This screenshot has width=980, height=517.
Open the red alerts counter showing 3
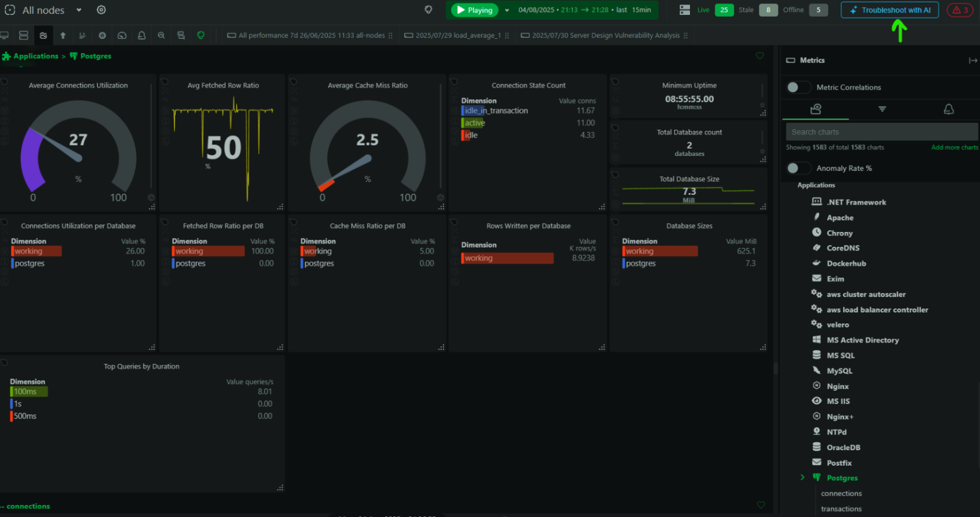pyautogui.click(x=960, y=10)
